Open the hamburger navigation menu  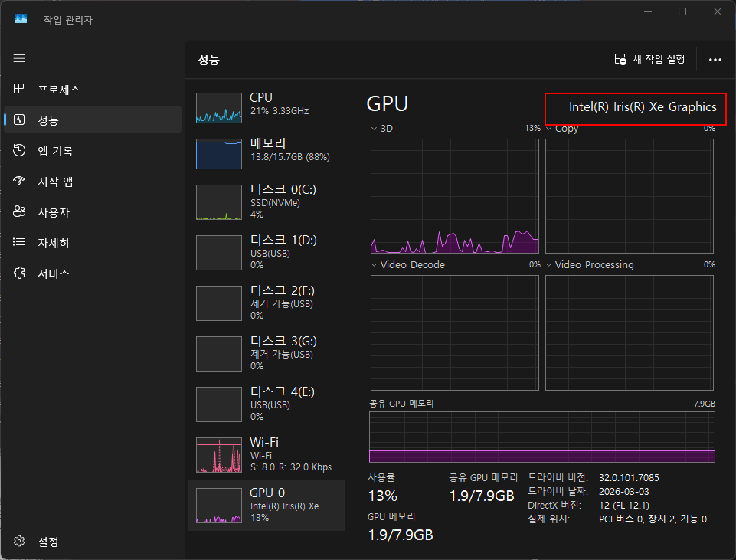pos(19,58)
